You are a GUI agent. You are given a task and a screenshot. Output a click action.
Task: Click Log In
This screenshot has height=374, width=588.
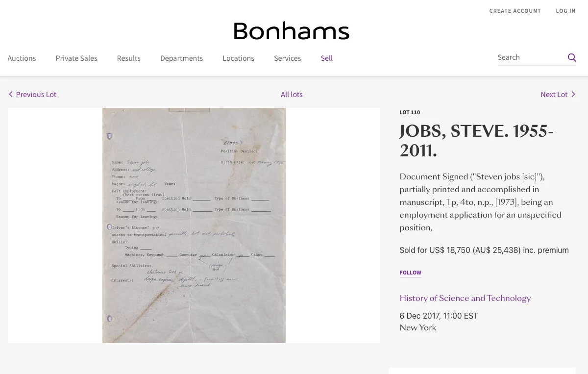pos(565,11)
